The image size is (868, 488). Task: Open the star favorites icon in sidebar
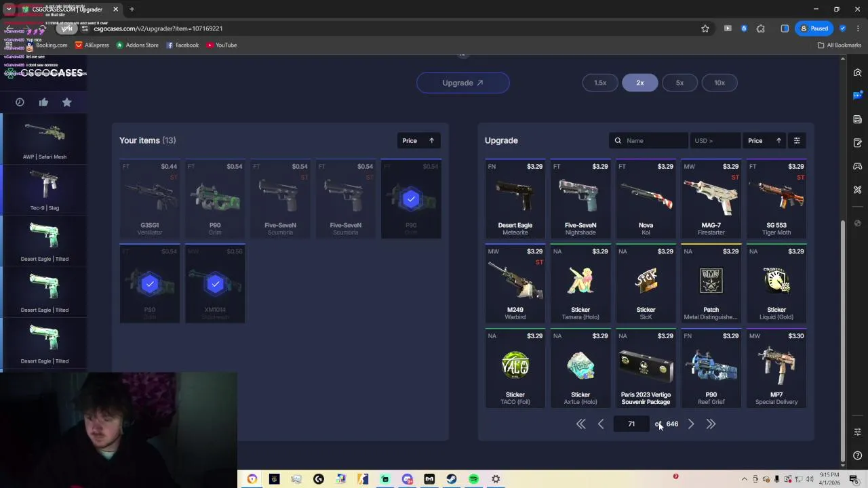(x=66, y=102)
